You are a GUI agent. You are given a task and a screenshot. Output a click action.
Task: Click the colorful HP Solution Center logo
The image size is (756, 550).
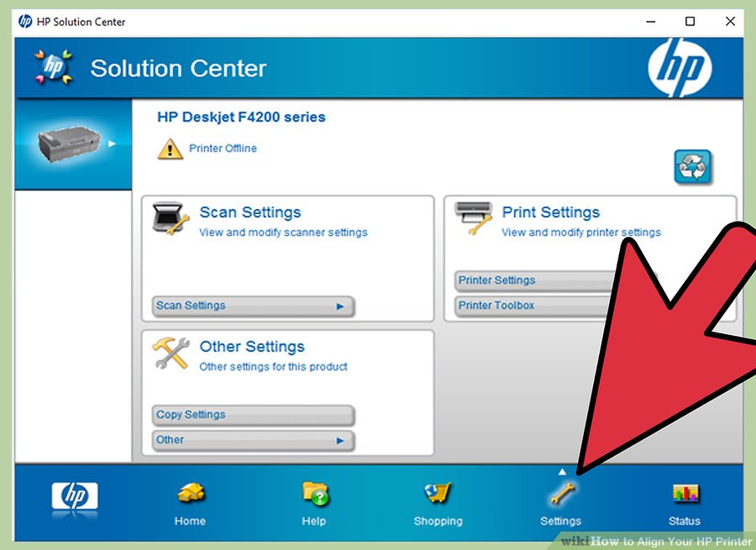coord(53,67)
